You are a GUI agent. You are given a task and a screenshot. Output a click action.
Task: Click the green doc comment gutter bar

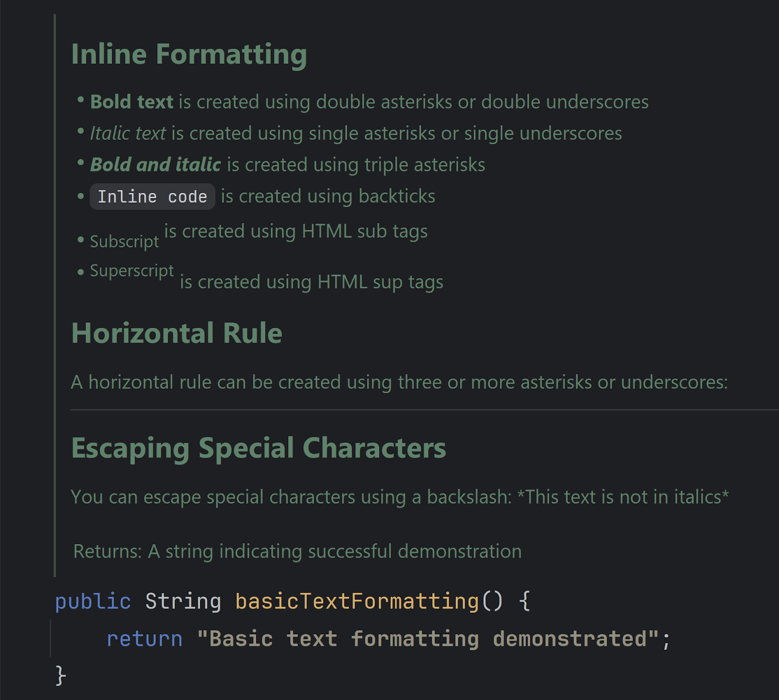tap(55, 295)
